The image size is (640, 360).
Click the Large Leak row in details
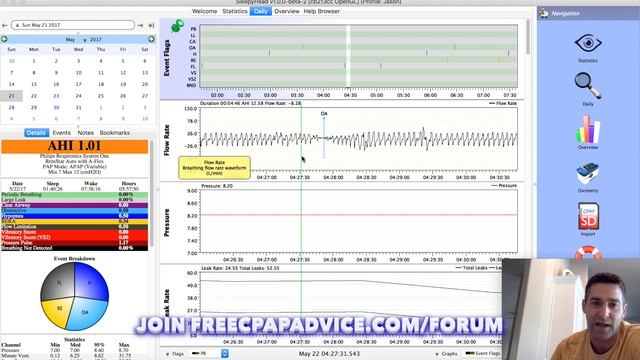(74, 200)
